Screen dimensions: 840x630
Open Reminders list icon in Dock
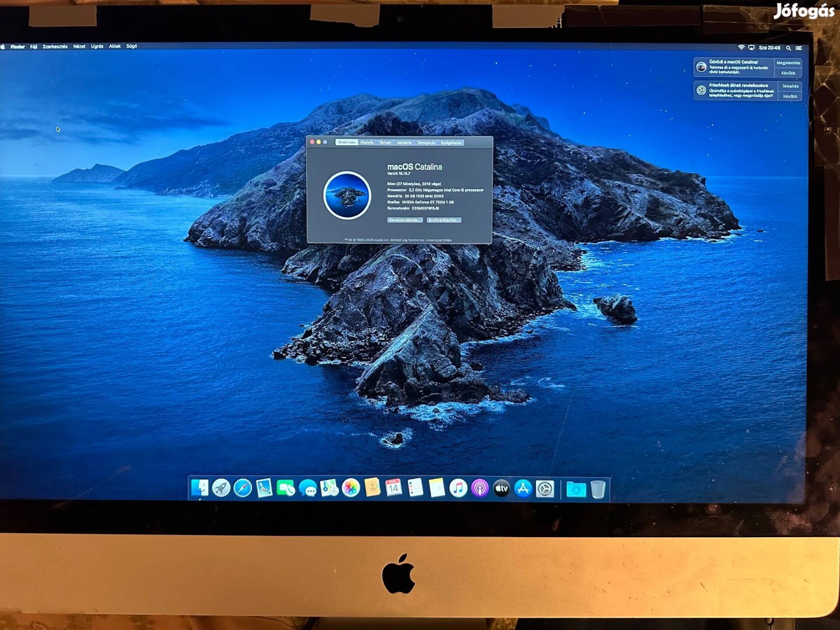pos(415,487)
